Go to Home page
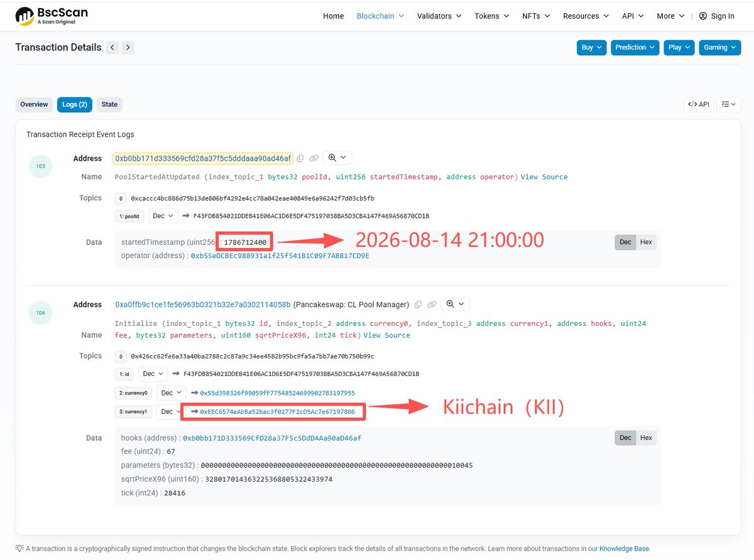This screenshot has height=560, width=754. click(333, 16)
